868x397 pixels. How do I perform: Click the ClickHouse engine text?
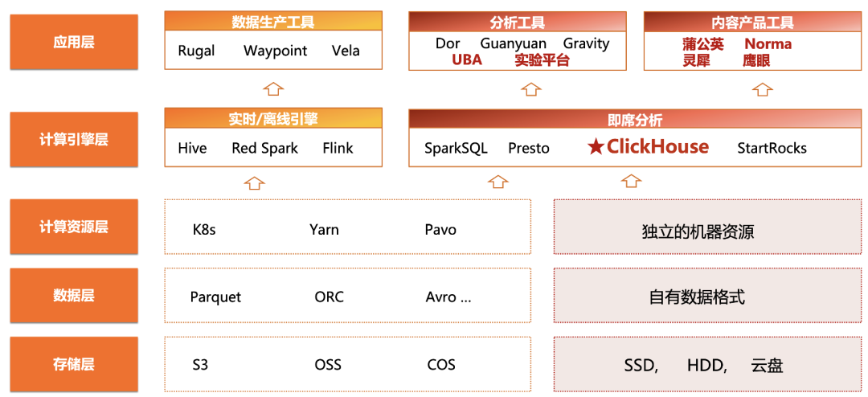click(x=657, y=147)
